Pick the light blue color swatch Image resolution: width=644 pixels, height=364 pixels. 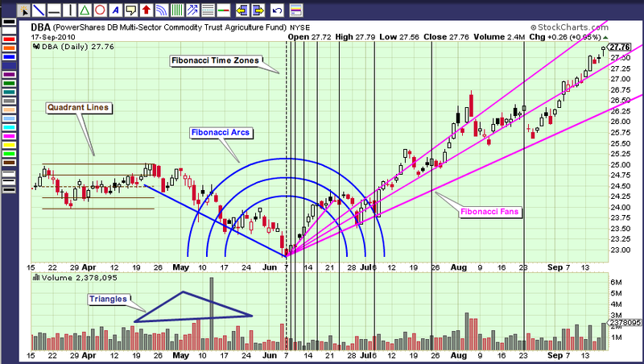click(9, 118)
